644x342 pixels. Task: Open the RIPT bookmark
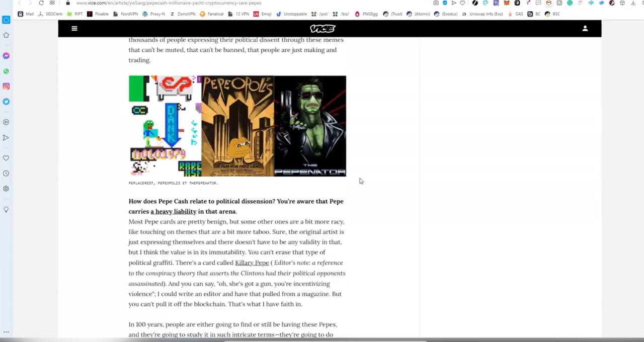[74, 14]
